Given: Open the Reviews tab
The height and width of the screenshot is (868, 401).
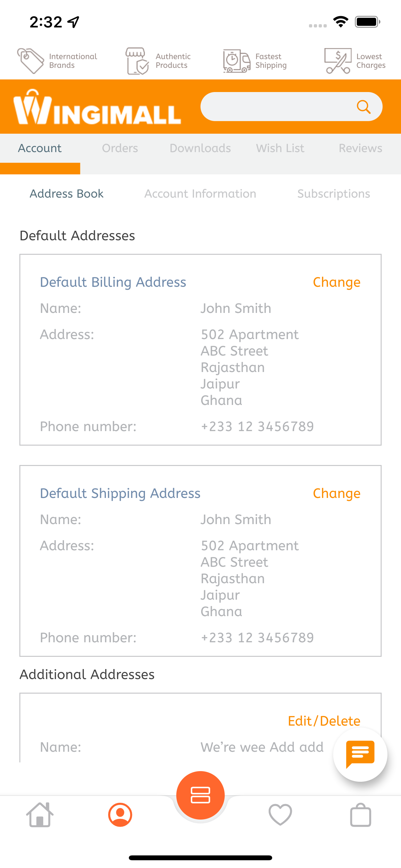Looking at the screenshot, I should coord(360,148).
